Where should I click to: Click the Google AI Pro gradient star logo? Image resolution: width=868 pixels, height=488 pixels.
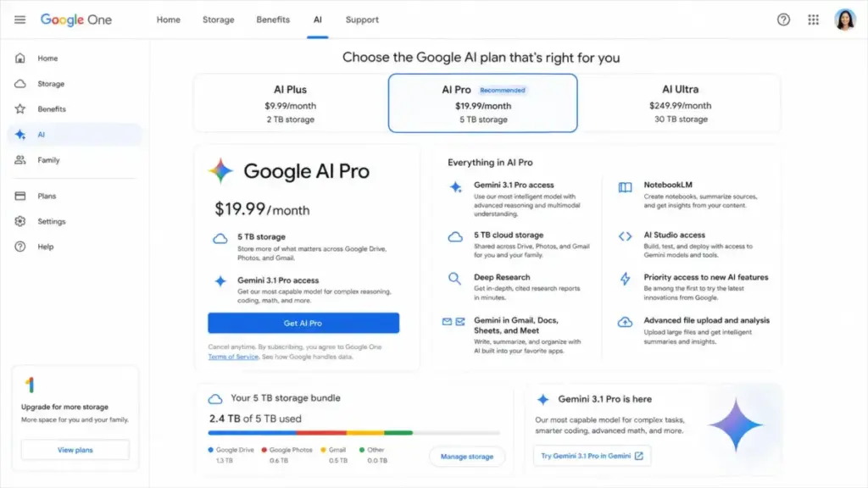click(220, 171)
